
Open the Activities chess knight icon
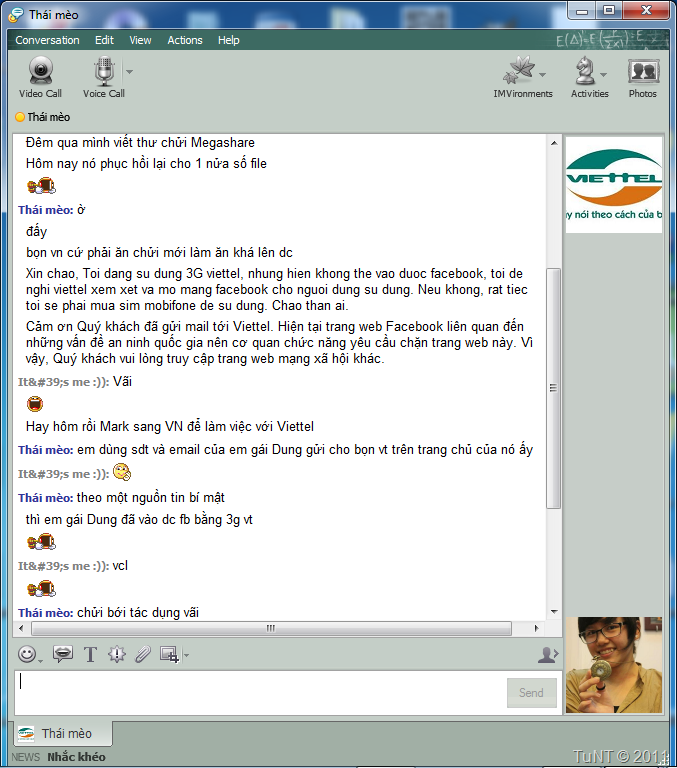tap(585, 70)
